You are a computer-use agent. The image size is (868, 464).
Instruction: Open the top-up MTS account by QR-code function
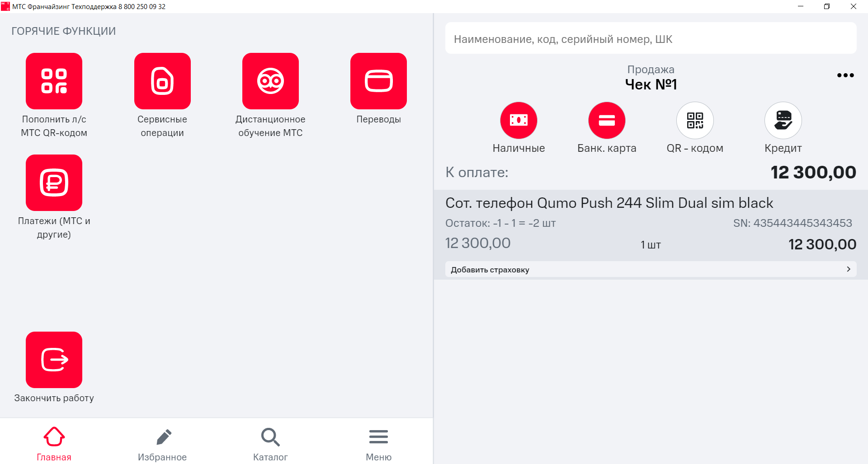pos(54,81)
